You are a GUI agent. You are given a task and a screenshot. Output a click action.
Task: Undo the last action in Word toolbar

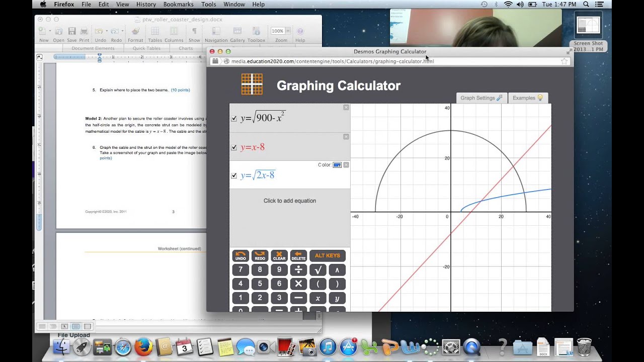pyautogui.click(x=99, y=32)
